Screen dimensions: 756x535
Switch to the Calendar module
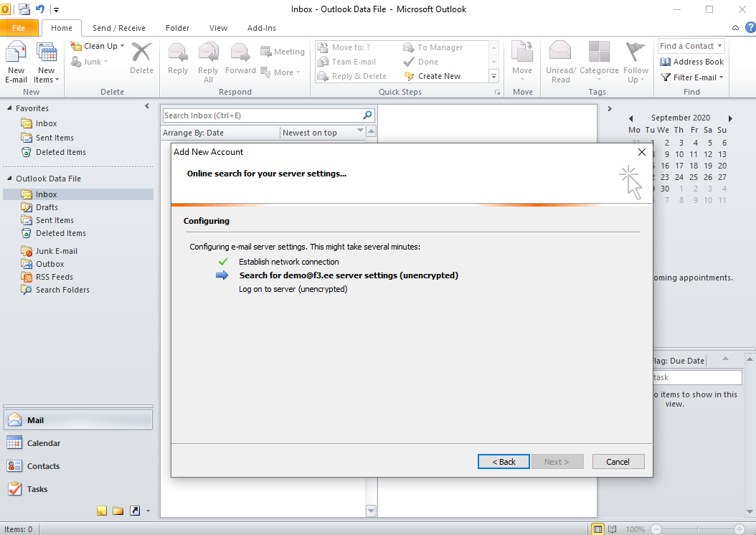[x=77, y=443]
